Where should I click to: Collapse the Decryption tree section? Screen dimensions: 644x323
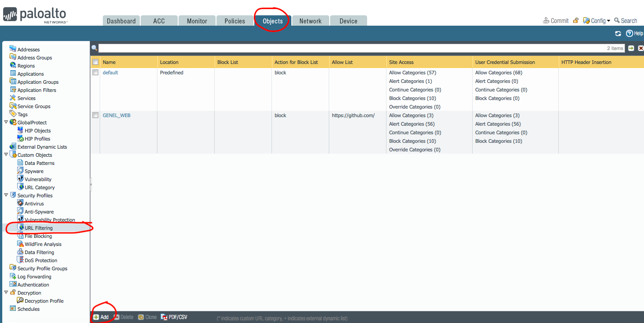(6, 292)
